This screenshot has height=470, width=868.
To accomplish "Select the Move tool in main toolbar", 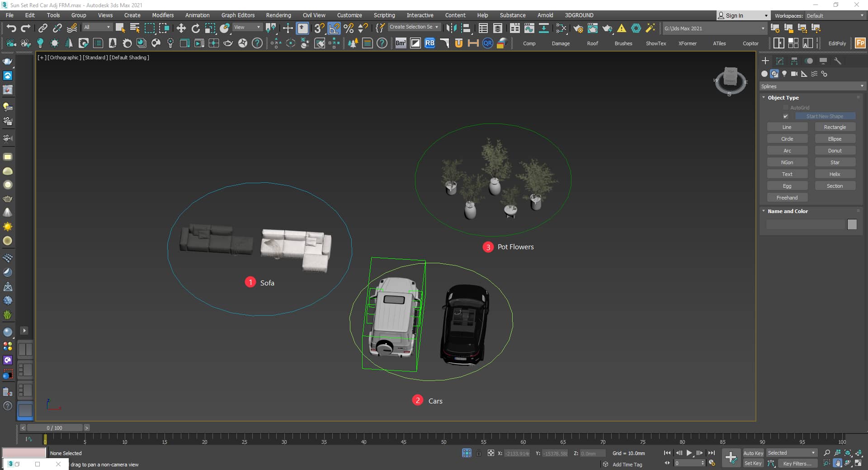I will (181, 28).
